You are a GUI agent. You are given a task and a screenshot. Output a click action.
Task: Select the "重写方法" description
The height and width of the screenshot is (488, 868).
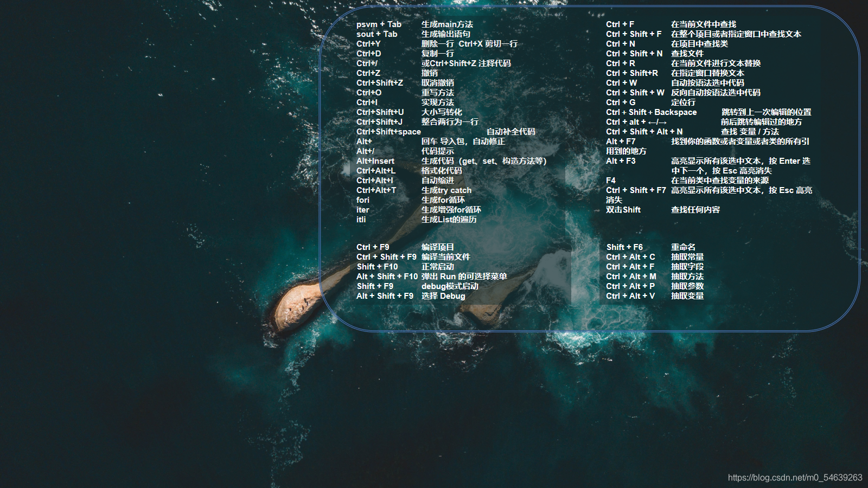coord(438,93)
